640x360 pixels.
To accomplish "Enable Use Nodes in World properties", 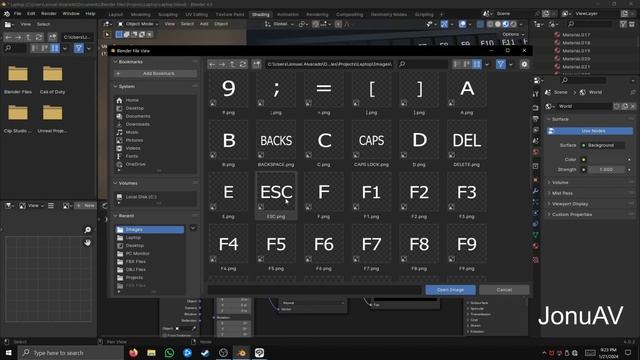I will pos(590,131).
